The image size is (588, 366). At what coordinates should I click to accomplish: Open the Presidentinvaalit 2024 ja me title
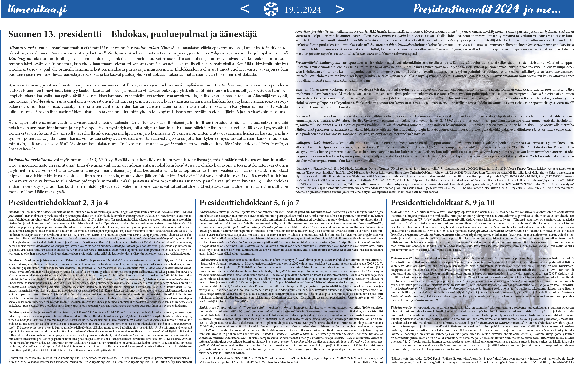tap(487, 9)
